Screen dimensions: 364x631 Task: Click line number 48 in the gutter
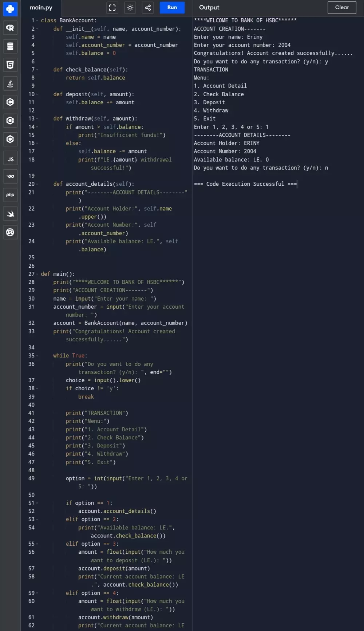point(32,470)
